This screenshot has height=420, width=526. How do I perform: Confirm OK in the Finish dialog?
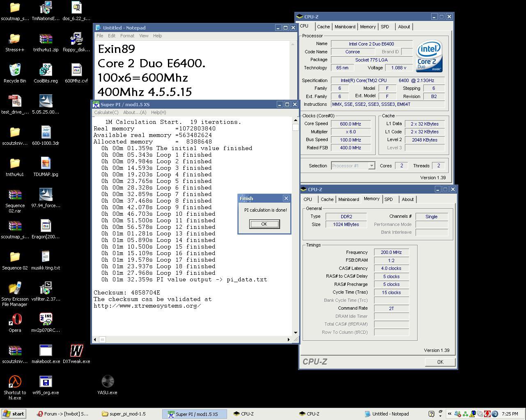[264, 224]
